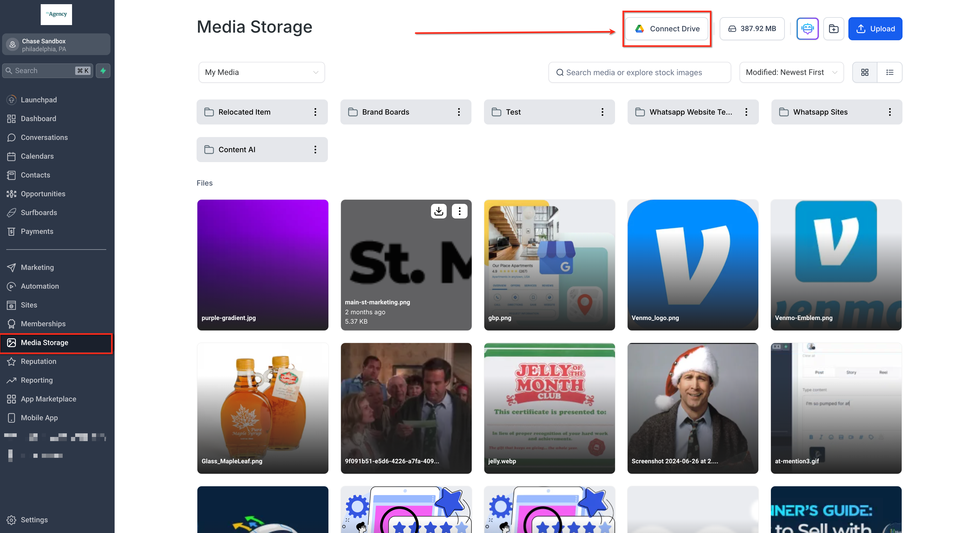
Task: Click the Connect Drive button
Action: click(667, 28)
